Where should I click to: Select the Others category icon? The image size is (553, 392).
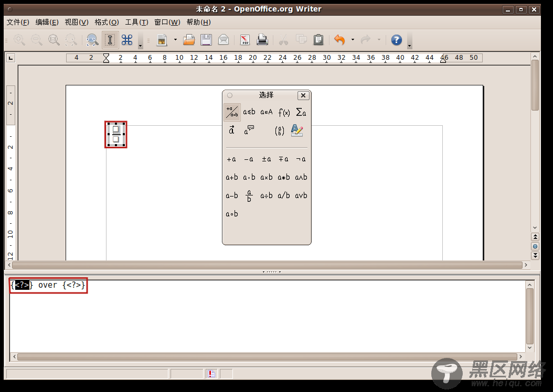(249, 130)
